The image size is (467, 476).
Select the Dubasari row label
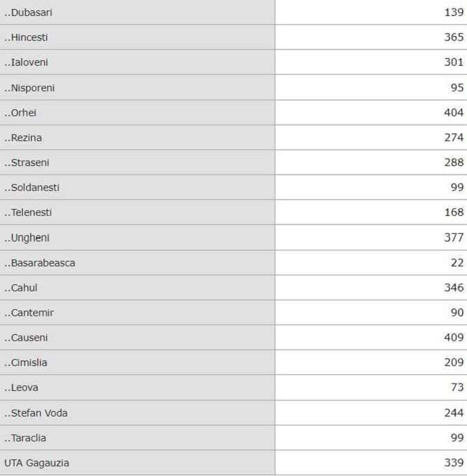coord(28,12)
